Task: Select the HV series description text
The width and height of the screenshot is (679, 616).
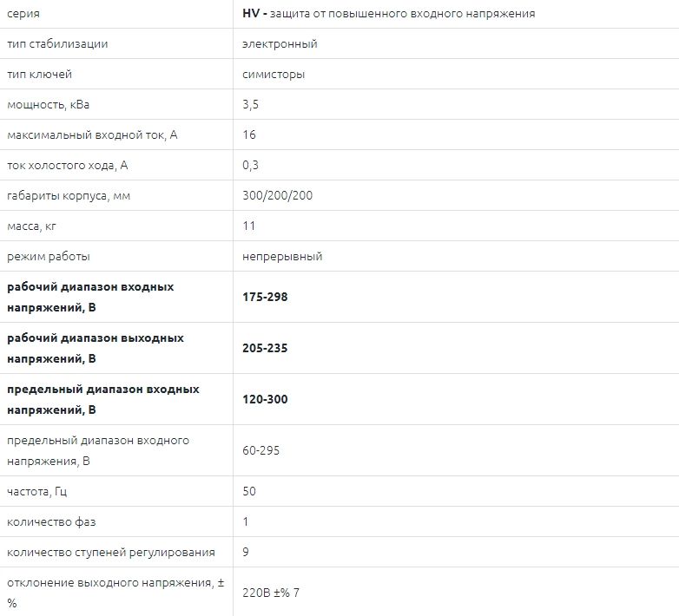Action: [x=388, y=13]
